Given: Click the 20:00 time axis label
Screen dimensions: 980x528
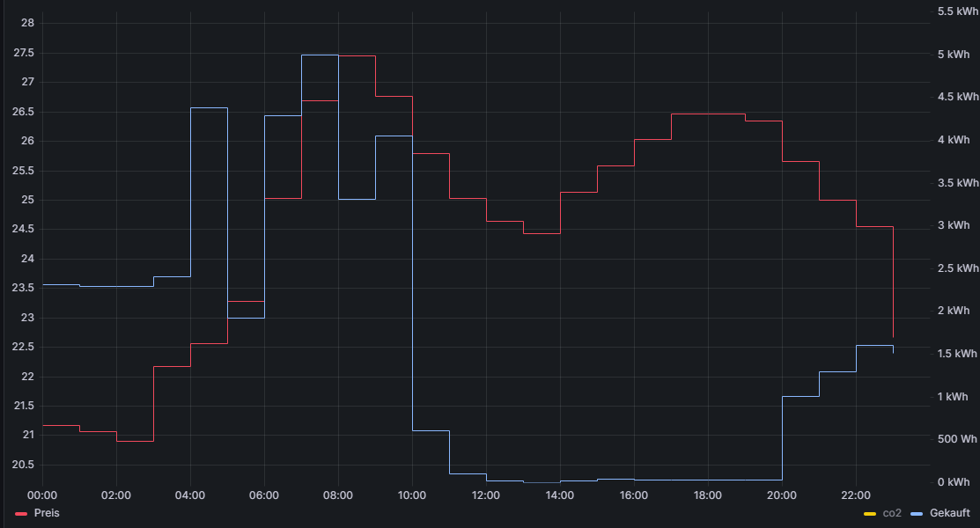Looking at the screenshot, I should pyautogui.click(x=782, y=495).
